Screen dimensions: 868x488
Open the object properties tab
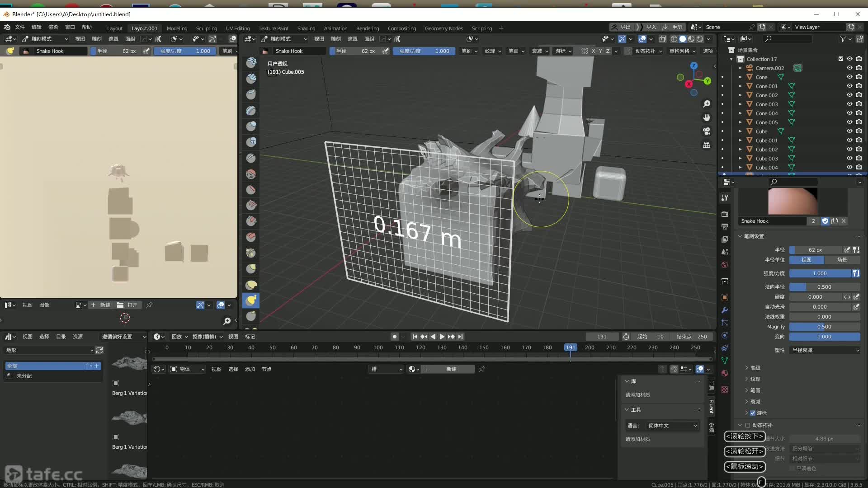point(725,297)
